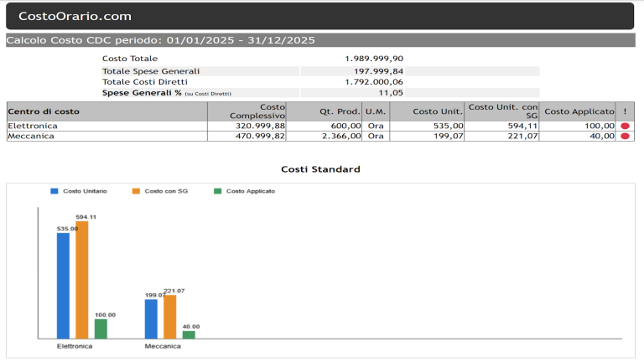Select the Meccanica cost center row name
The width and height of the screenshot is (644, 362).
click(x=31, y=136)
